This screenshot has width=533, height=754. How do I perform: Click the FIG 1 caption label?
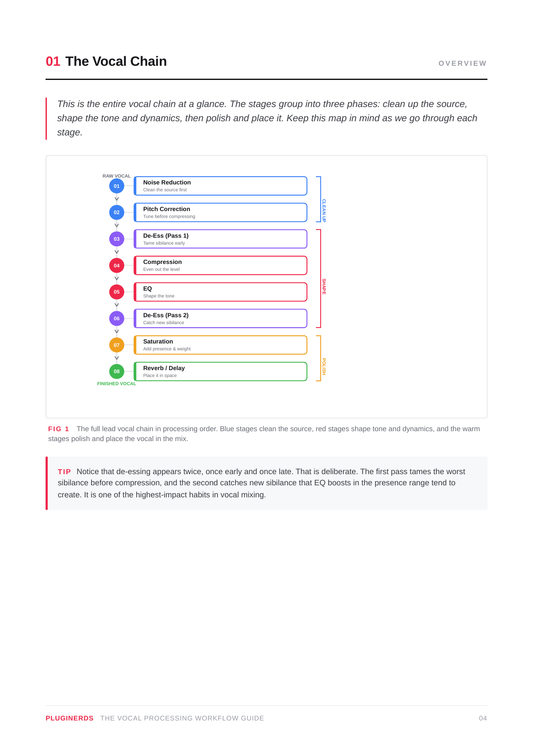pyautogui.click(x=59, y=428)
